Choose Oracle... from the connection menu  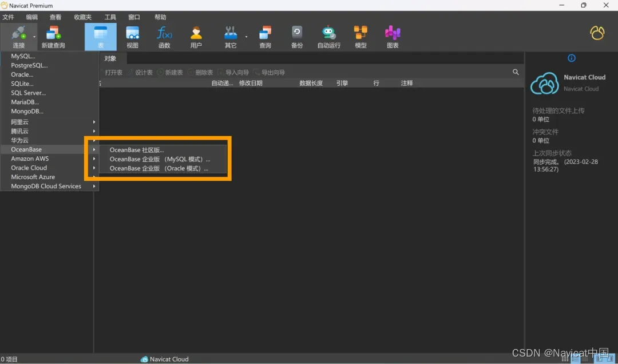(50, 74)
